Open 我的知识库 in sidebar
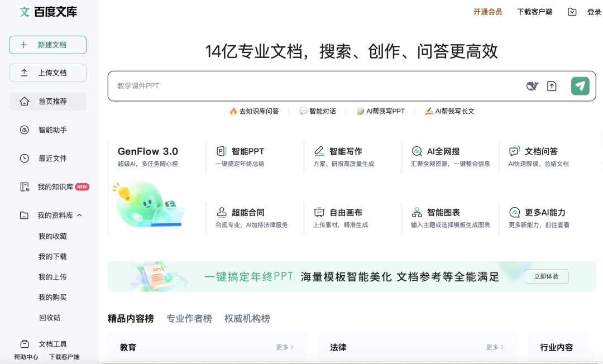 [55, 187]
